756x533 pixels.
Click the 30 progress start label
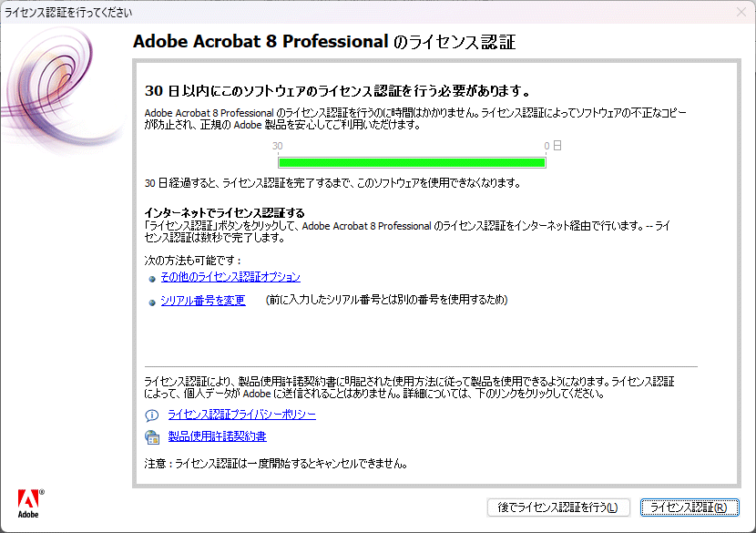pyautogui.click(x=277, y=146)
